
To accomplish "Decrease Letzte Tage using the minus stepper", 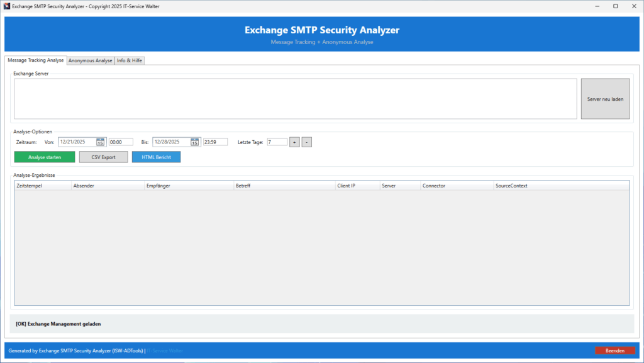I will tap(306, 142).
